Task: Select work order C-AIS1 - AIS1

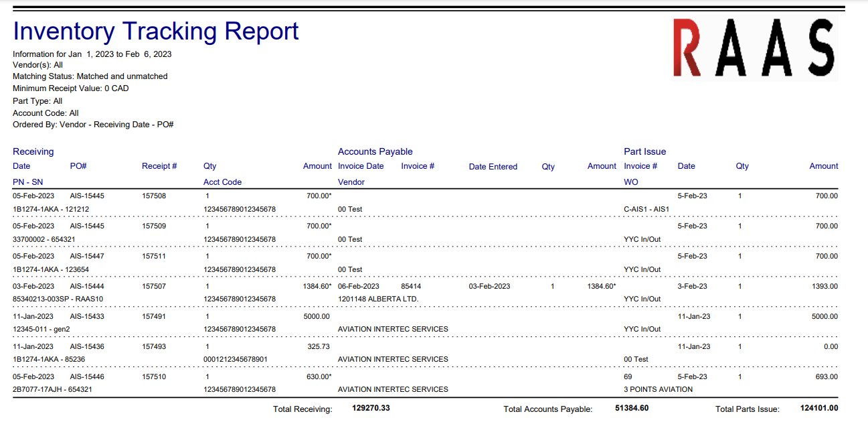Action: pos(646,209)
